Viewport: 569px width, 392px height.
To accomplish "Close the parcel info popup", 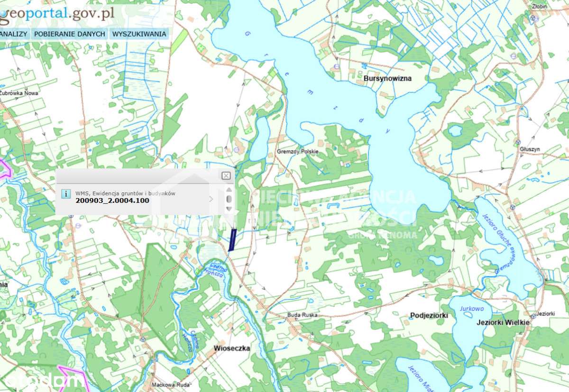I will [226, 175].
